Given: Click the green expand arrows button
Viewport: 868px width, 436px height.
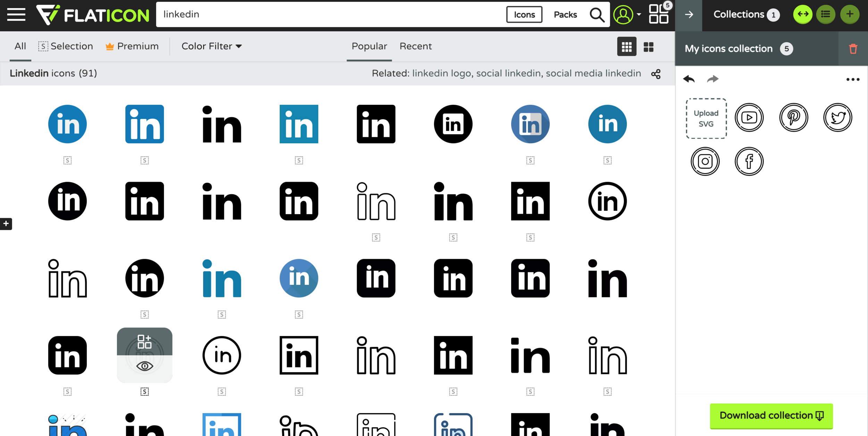Looking at the screenshot, I should point(803,14).
